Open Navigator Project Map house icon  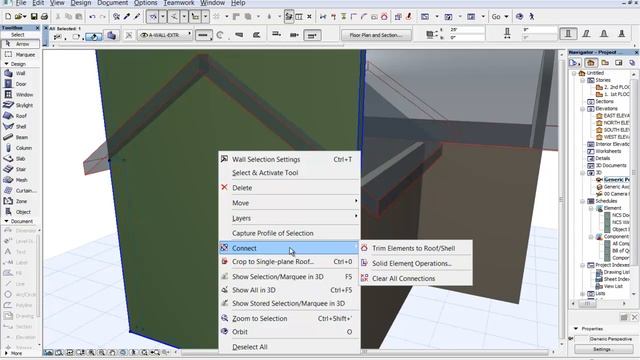(590, 62)
